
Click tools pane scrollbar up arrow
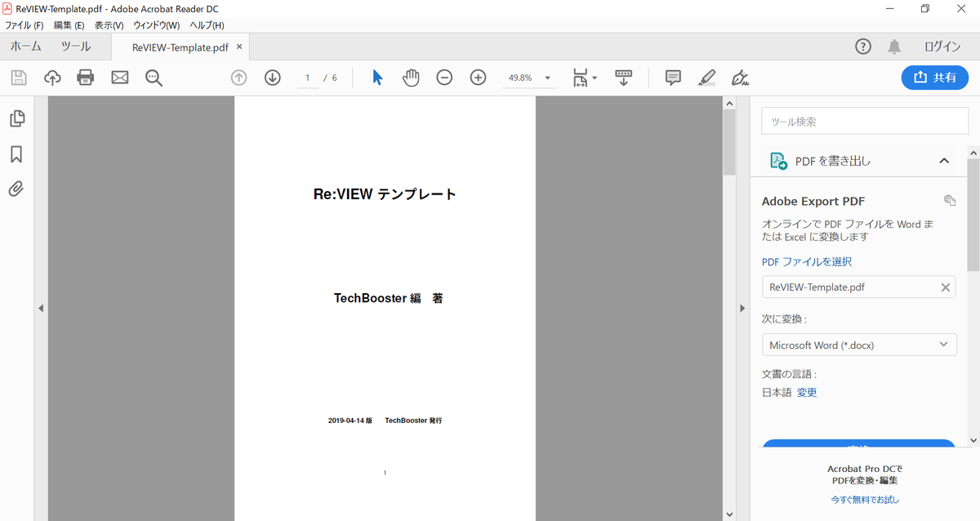pos(973,153)
